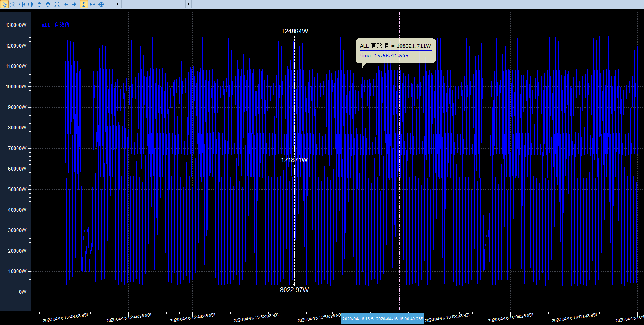Screen dimensions: 644x325
Task: Click the 30000W y-axis label
Action: pyautogui.click(x=17, y=230)
